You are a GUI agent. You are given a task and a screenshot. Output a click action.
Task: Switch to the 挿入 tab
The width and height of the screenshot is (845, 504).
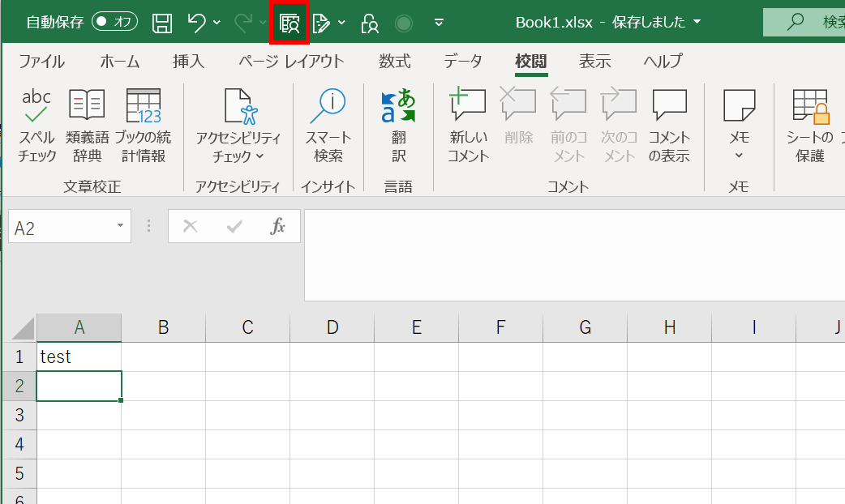coord(189,62)
